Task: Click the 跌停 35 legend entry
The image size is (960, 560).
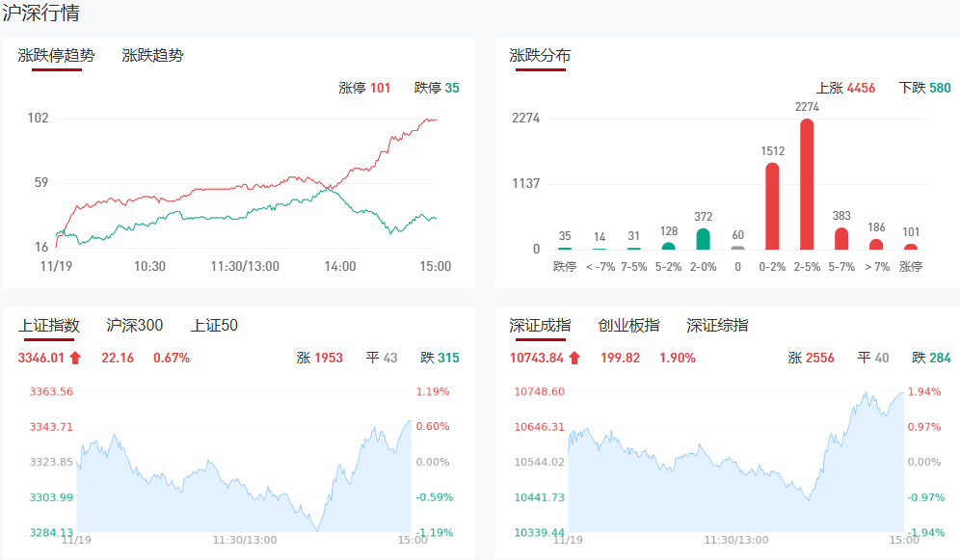Action: coord(437,88)
